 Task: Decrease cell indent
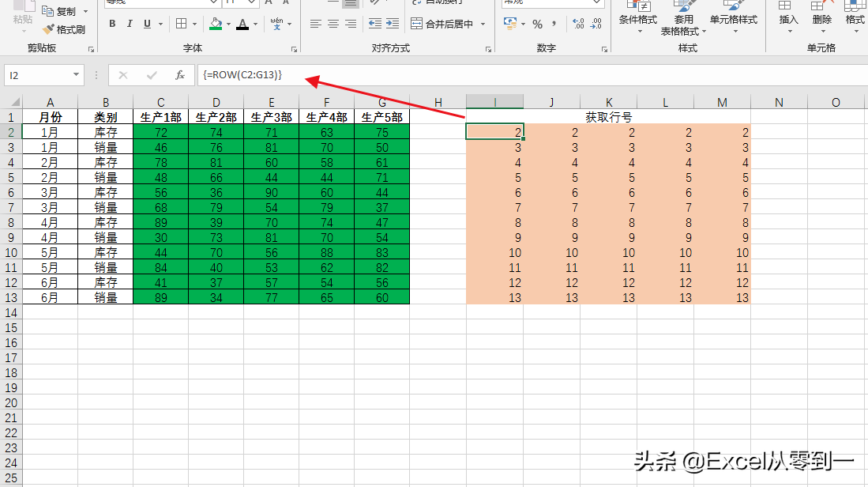point(375,24)
